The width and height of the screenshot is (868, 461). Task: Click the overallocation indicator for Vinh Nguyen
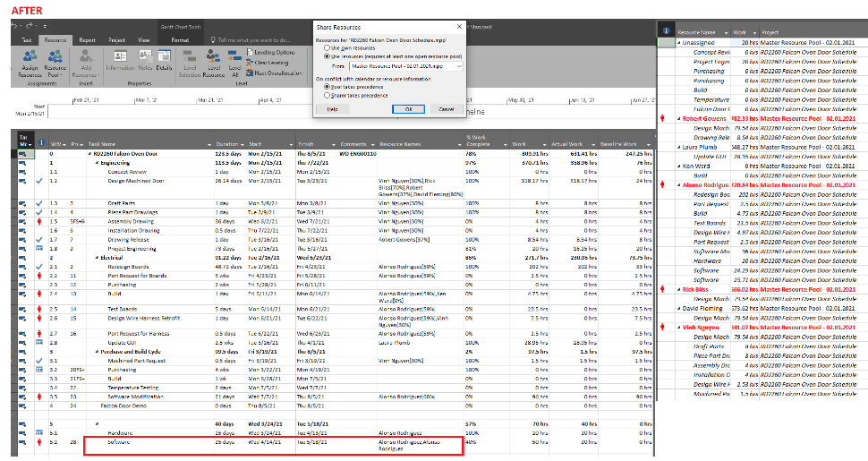662,328
